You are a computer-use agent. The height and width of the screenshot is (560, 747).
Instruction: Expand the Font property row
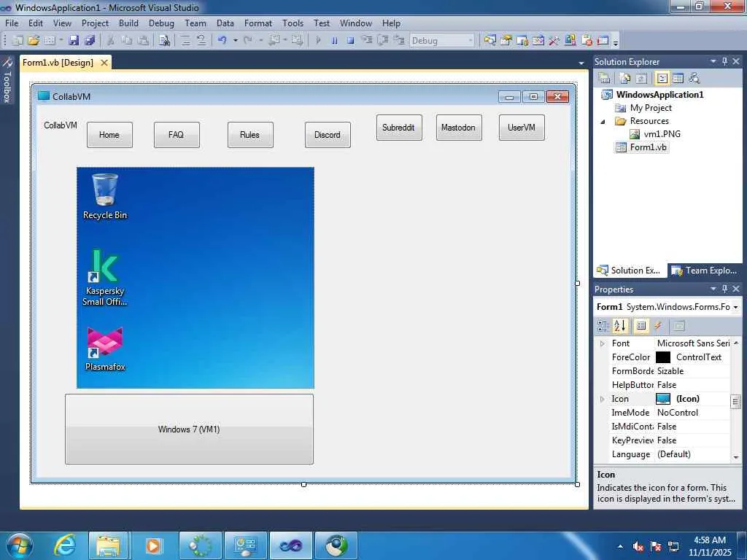point(603,343)
